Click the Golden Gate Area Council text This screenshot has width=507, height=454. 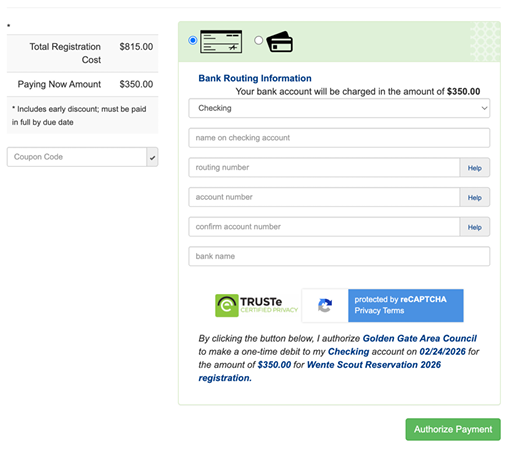point(420,338)
